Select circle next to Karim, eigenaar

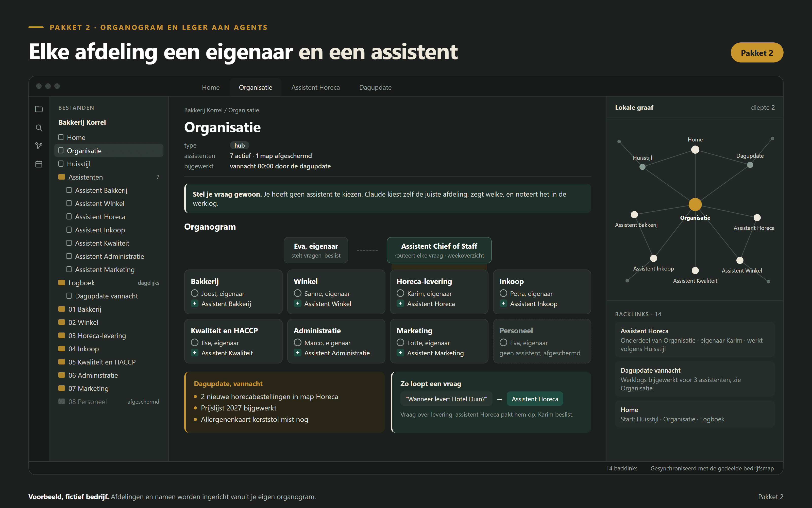[400, 293]
